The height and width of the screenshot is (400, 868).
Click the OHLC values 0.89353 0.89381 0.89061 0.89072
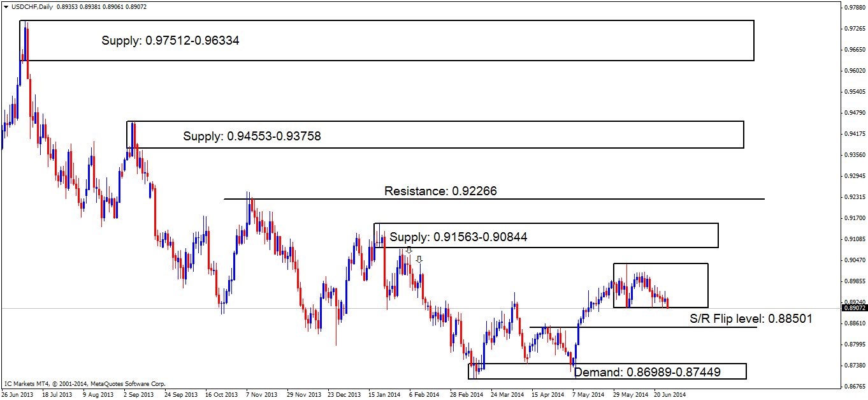101,8
